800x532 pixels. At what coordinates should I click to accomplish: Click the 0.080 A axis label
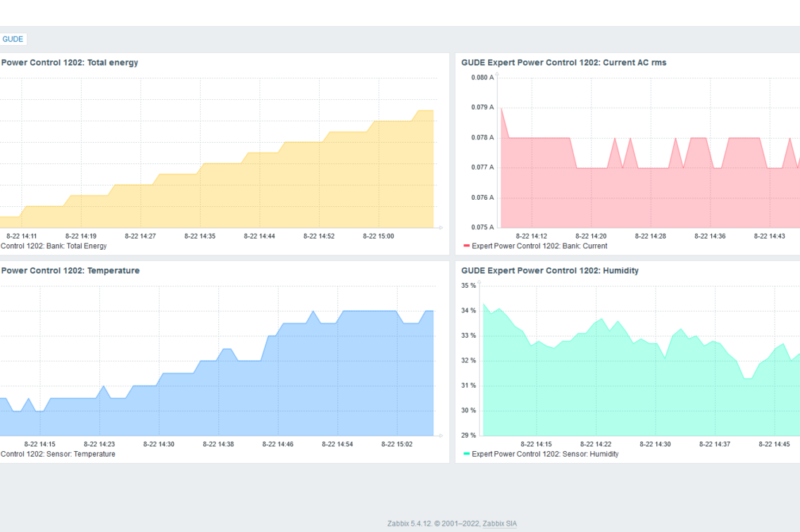[482, 77]
